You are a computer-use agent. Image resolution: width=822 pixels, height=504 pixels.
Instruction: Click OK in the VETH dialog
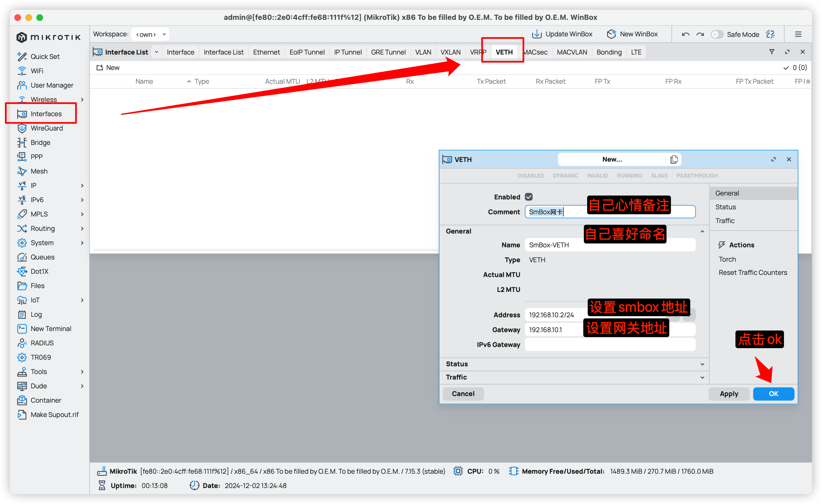click(773, 394)
